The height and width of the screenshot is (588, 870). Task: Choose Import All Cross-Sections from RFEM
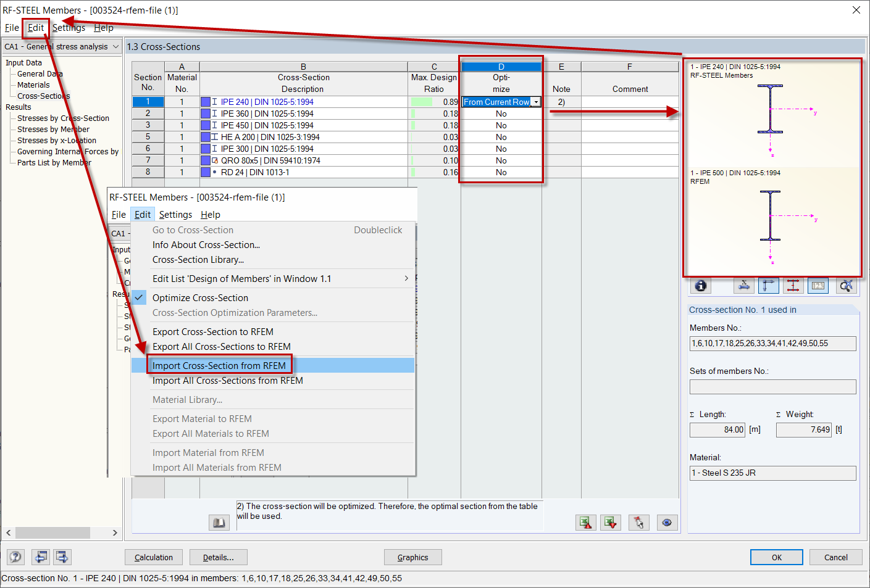tap(273, 381)
